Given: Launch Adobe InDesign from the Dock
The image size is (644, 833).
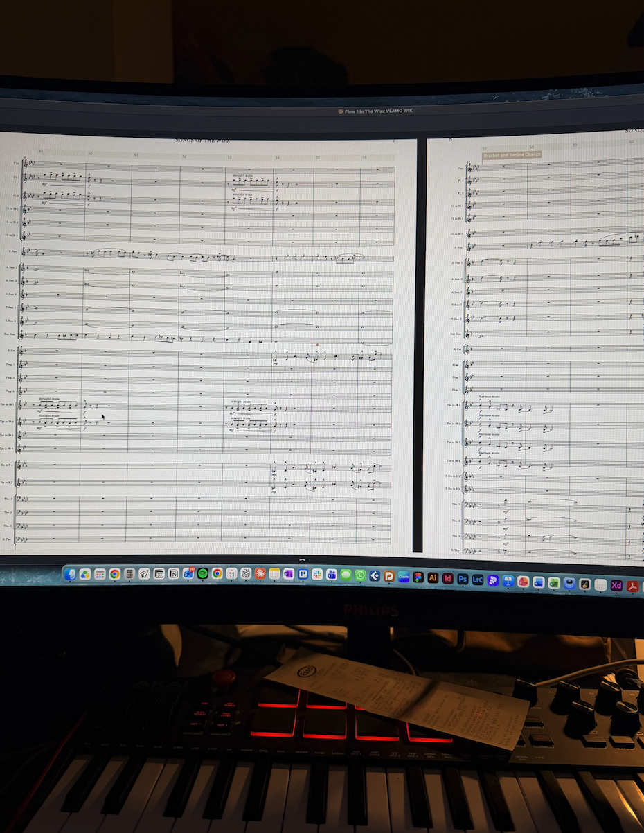Looking at the screenshot, I should coord(448,577).
